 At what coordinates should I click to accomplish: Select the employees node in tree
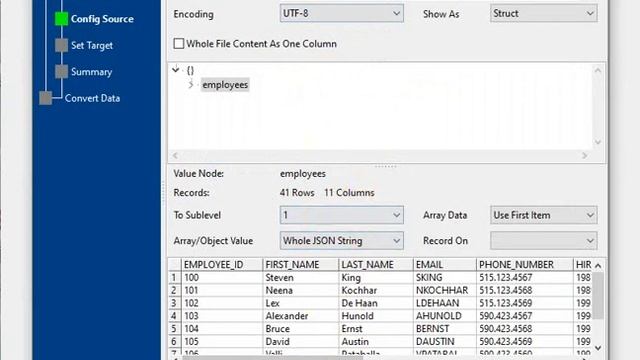225,85
